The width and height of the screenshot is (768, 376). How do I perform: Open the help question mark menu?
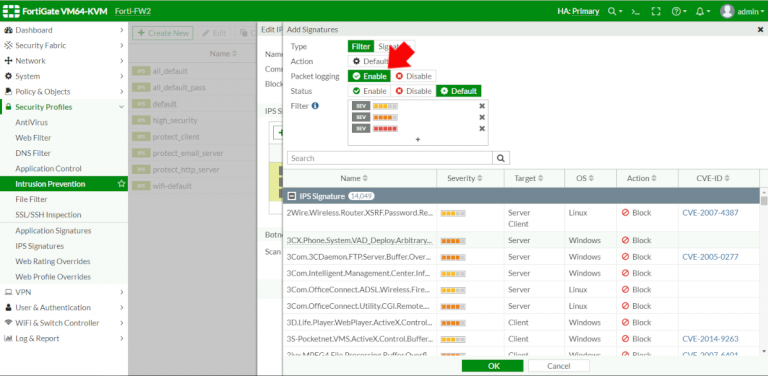(x=679, y=11)
